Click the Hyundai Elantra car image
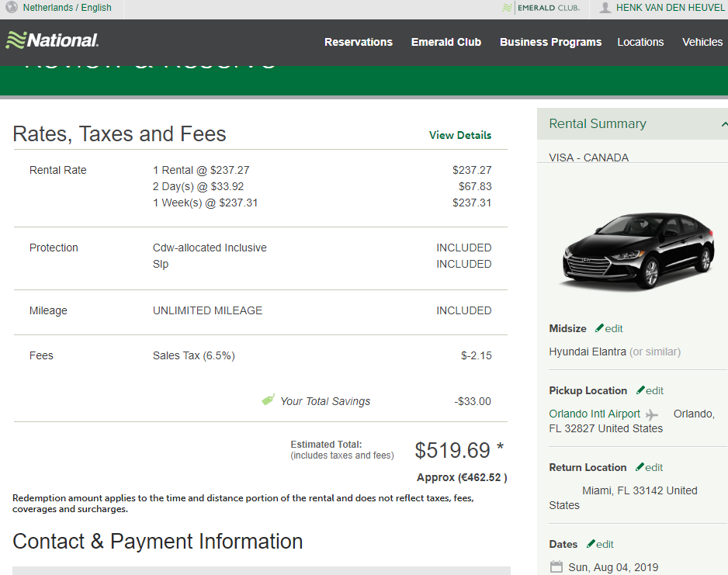 (x=639, y=251)
